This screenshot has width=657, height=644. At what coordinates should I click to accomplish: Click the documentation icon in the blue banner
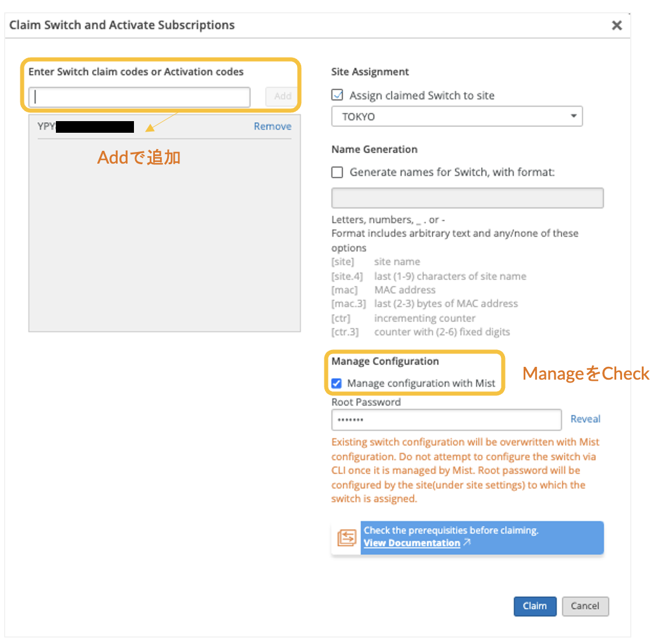[347, 537]
